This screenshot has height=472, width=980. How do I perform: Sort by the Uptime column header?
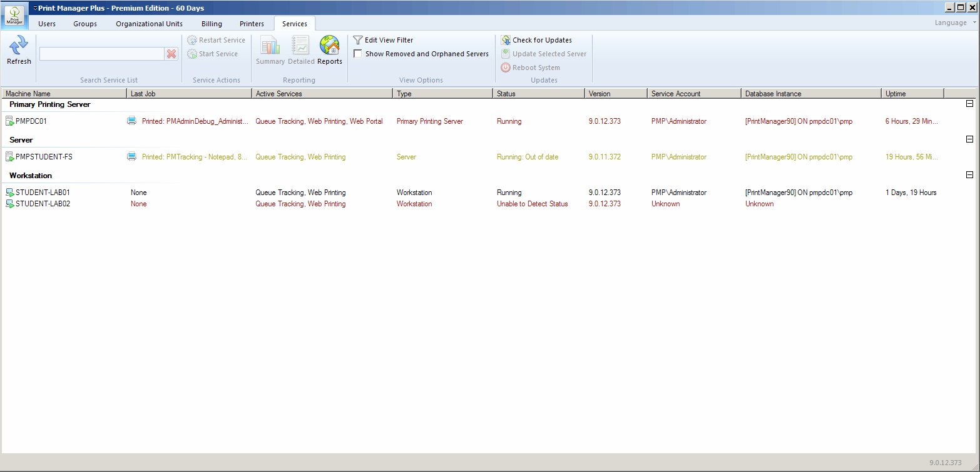point(912,93)
